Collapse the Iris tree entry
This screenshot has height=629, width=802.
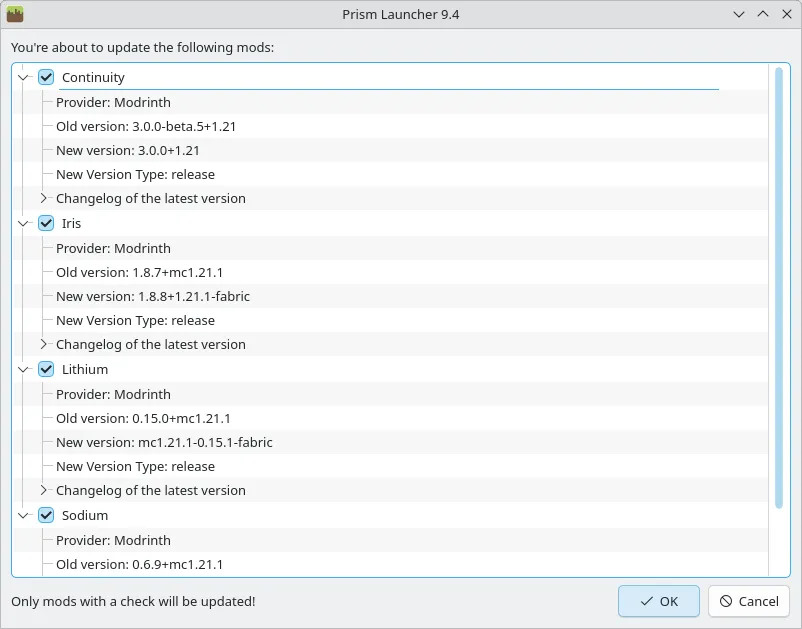[x=23, y=223]
